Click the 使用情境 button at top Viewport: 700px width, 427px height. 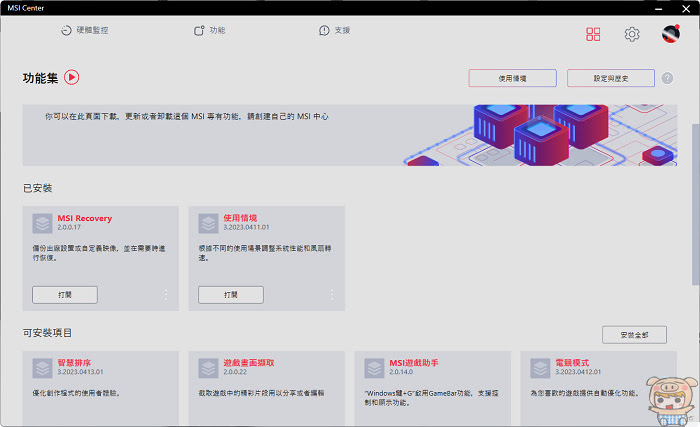point(512,78)
